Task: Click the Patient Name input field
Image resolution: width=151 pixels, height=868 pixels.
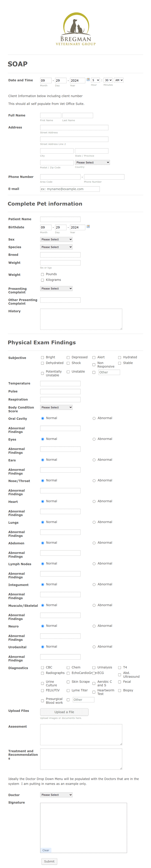Action: (60, 219)
